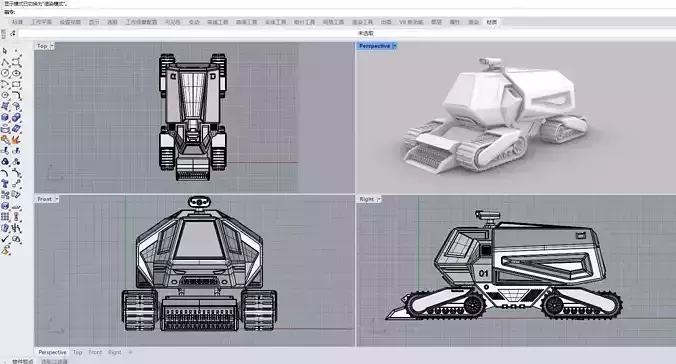Click the bottom-most yellow icon in sidebar

click(x=5, y=250)
